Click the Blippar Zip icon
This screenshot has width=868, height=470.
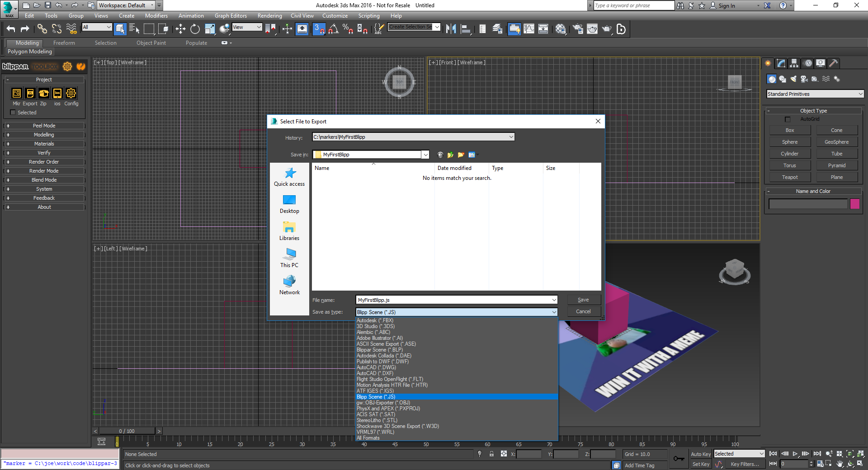tap(43, 93)
